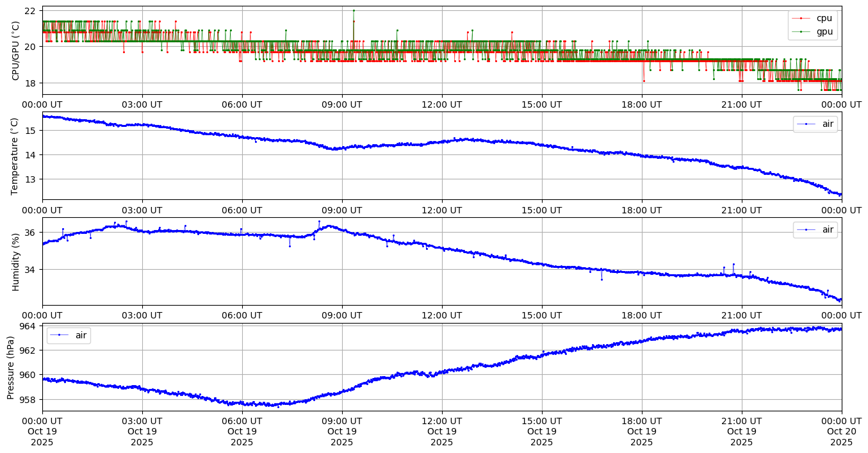This screenshot has height=453, width=868.
Task: Click 06:00 UT tick below Temperature chart
Action: (x=242, y=210)
